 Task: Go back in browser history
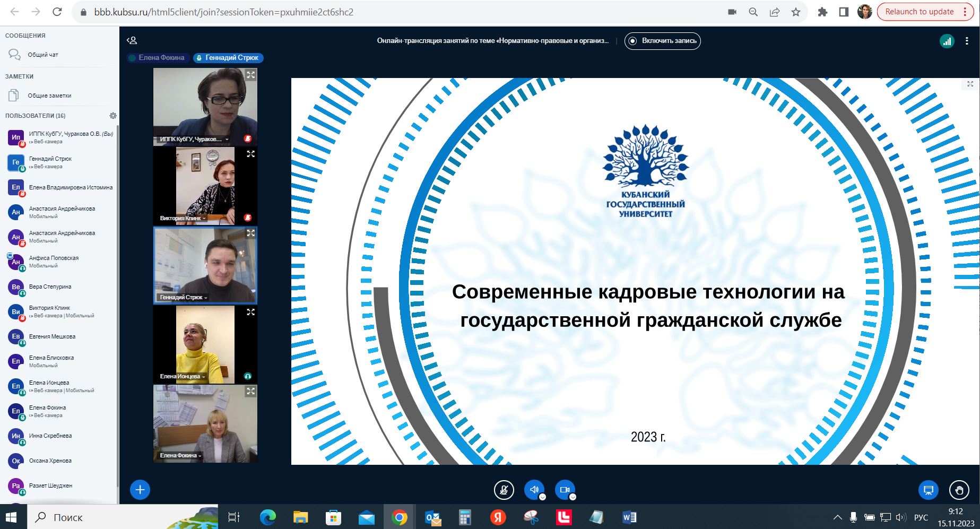(x=14, y=12)
